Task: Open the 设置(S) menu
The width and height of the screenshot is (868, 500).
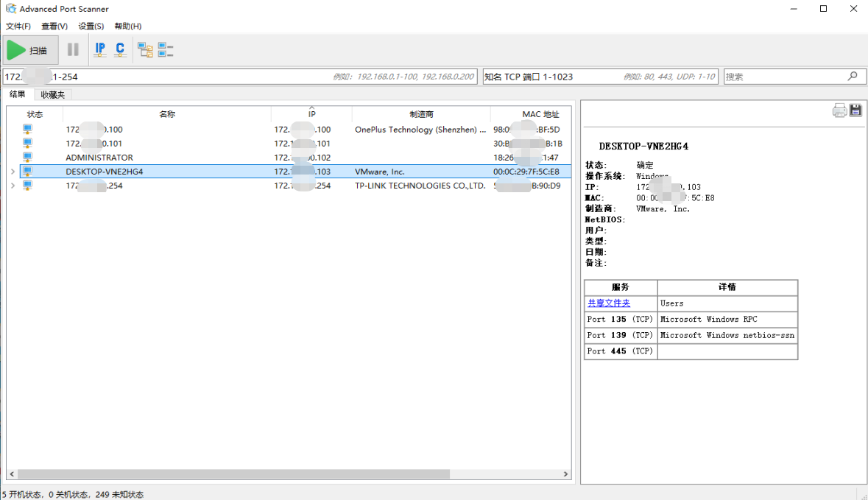Action: (x=91, y=26)
